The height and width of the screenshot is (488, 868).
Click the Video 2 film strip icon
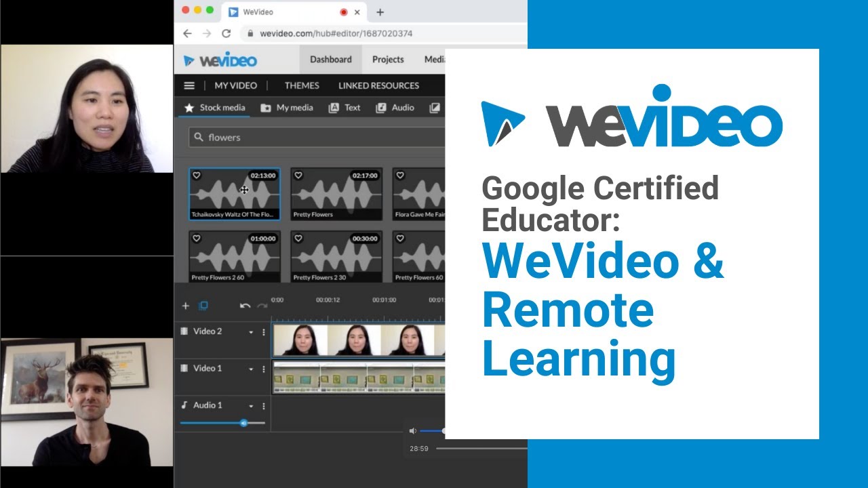click(x=184, y=331)
